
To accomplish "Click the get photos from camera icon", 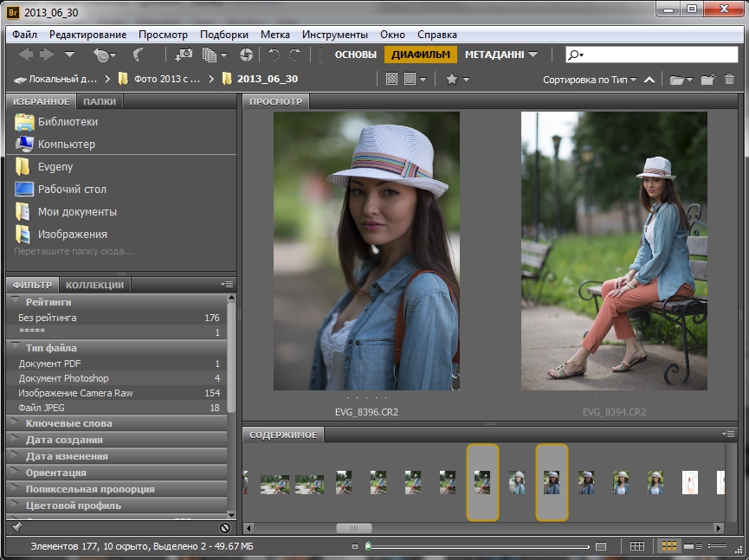I will click(184, 55).
